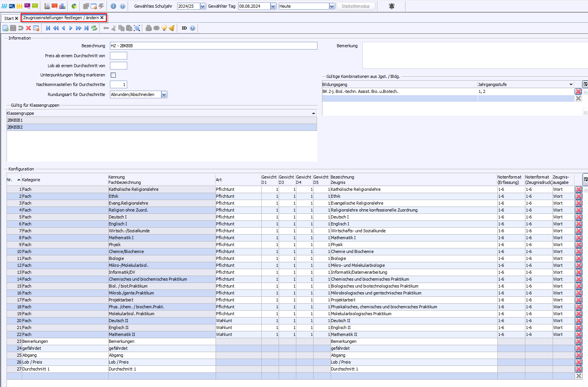Expand the Rundungsart für Durchschnitte dropdown
This screenshot has width=588, height=387.
(x=164, y=94)
